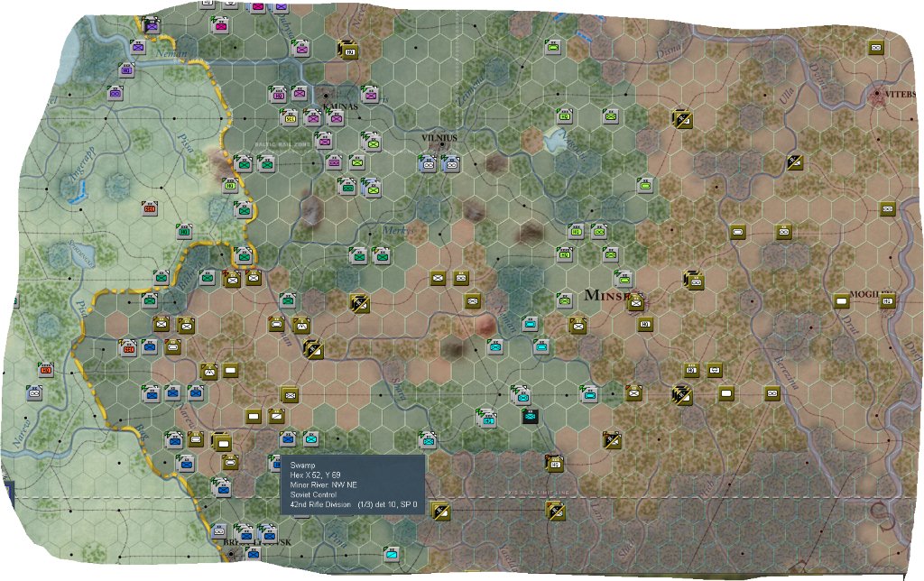924x581 pixels.
Task: Click the hot-pink infantry counter right of purple stack
Action: pyautogui.click(x=221, y=26)
